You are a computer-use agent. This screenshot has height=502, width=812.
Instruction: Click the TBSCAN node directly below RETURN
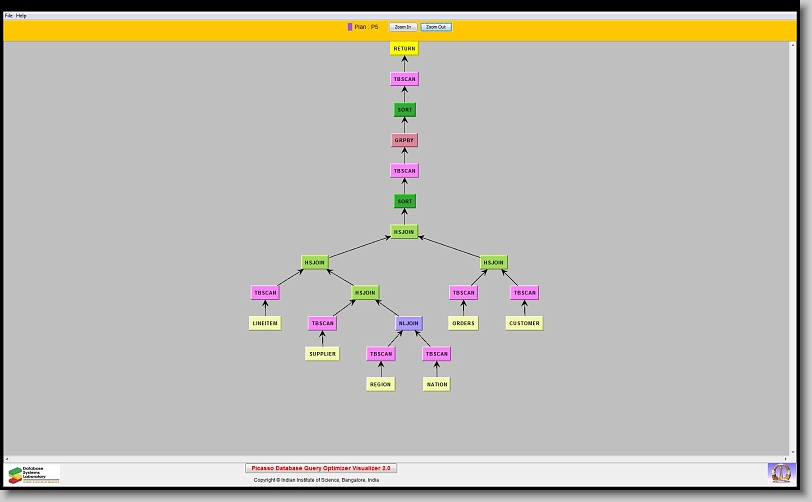[404, 79]
